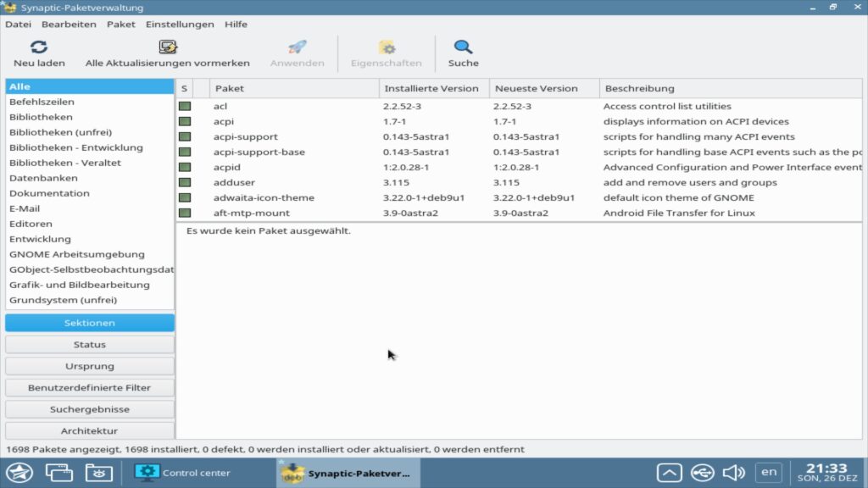Switch to Control center in the taskbar

tap(182, 473)
